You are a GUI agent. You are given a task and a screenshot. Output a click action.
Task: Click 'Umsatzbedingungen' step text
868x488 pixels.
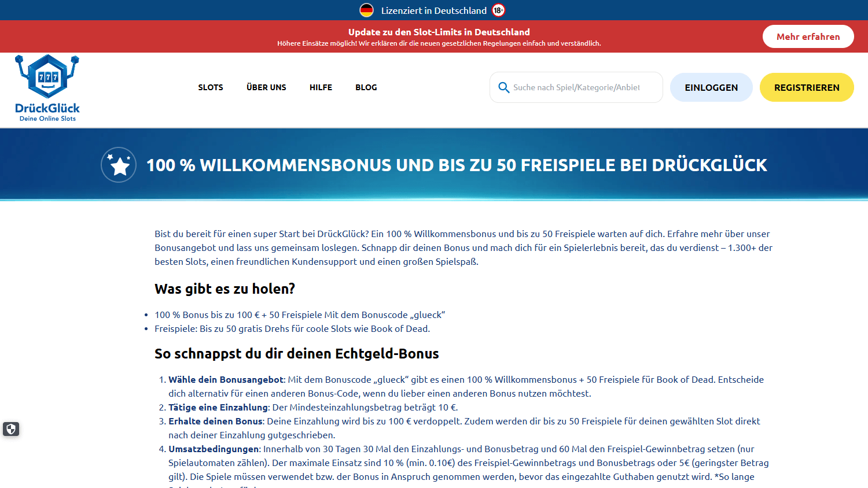pos(214,449)
